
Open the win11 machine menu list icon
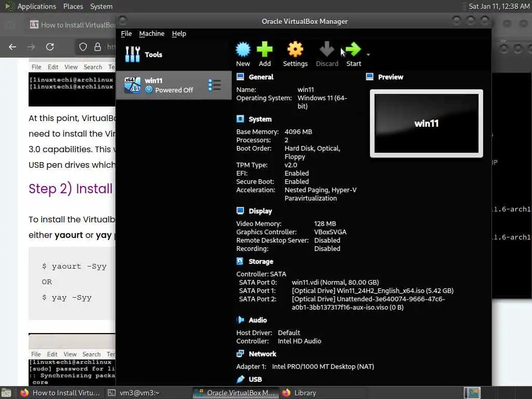tap(215, 85)
